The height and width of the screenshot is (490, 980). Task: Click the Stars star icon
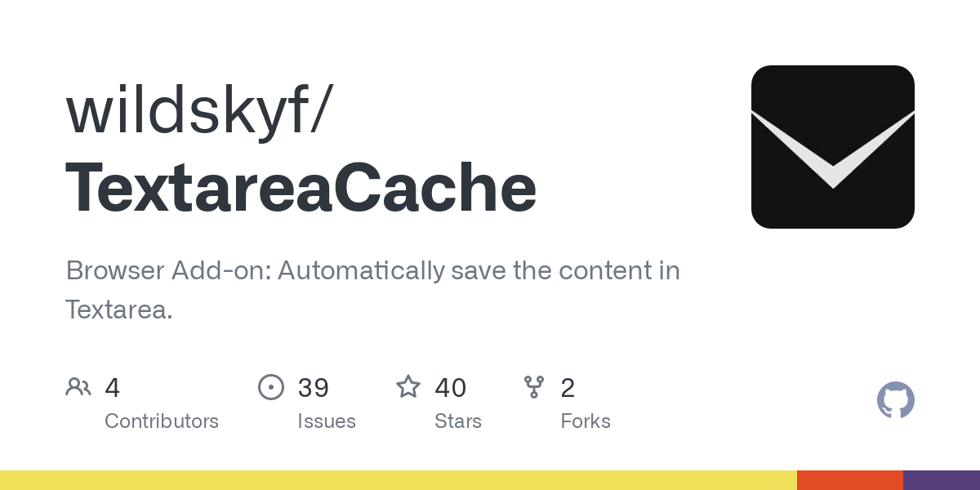click(408, 387)
